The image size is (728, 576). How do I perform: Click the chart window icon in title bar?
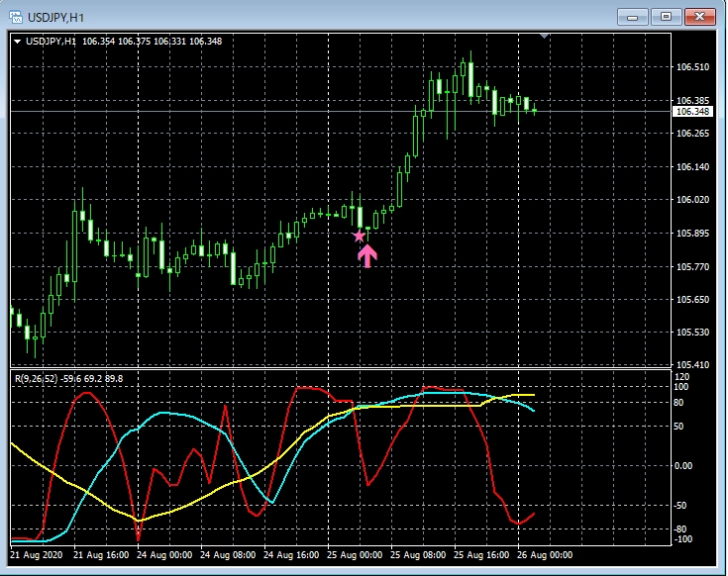17,17
